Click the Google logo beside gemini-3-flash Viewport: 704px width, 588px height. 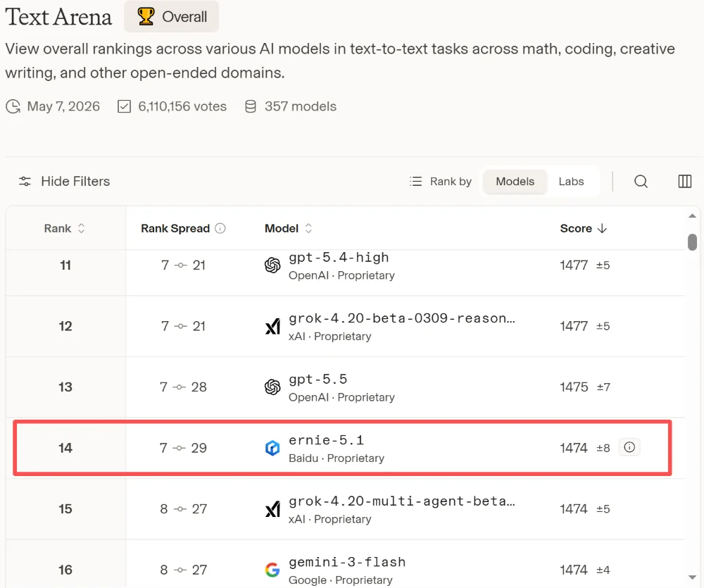[x=272, y=570]
